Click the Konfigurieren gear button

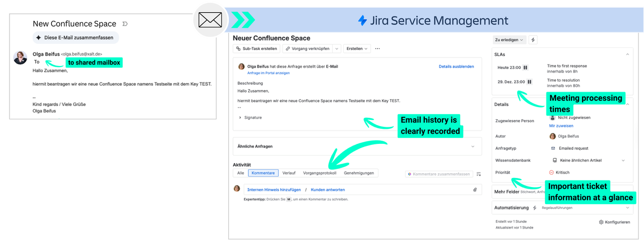[614, 222]
